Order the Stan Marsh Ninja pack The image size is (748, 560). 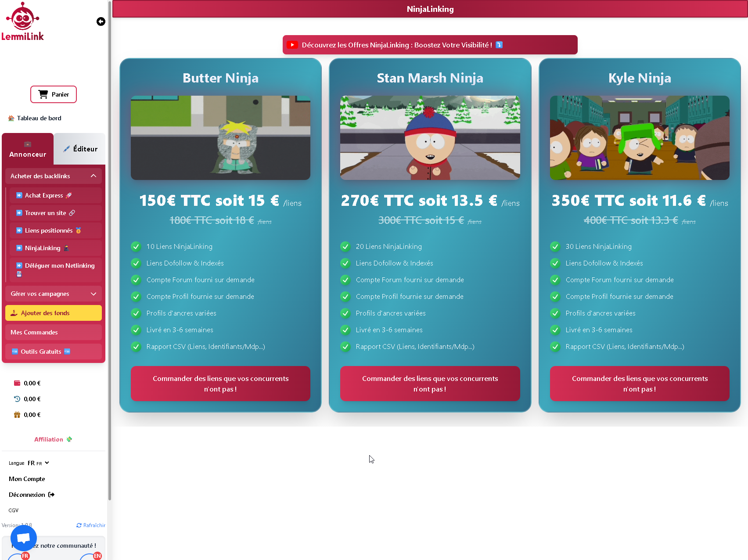pos(430,384)
